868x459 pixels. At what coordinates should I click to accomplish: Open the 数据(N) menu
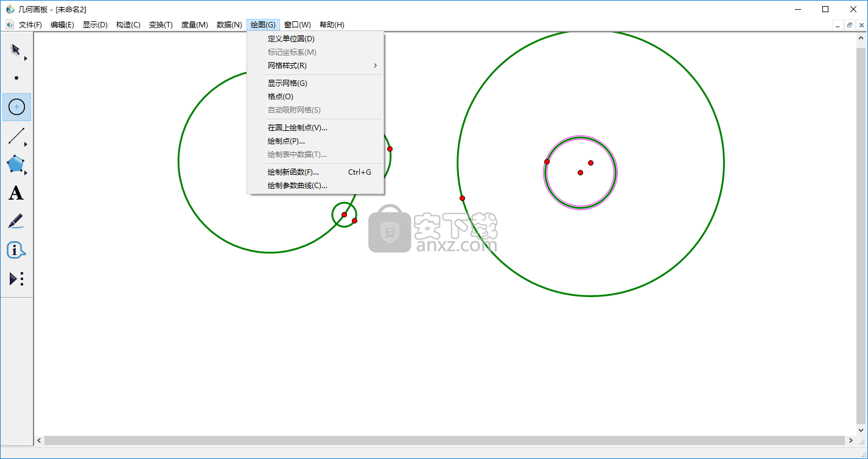click(229, 25)
